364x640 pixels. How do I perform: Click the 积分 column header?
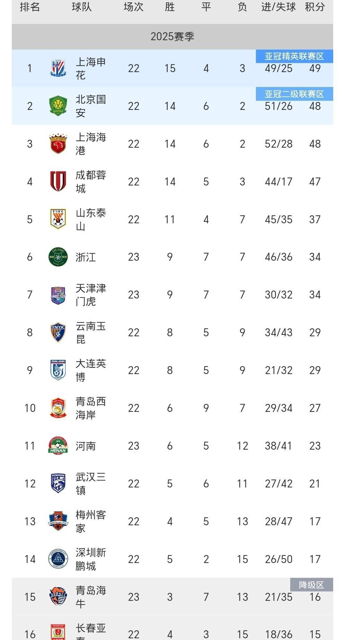coord(315,7)
